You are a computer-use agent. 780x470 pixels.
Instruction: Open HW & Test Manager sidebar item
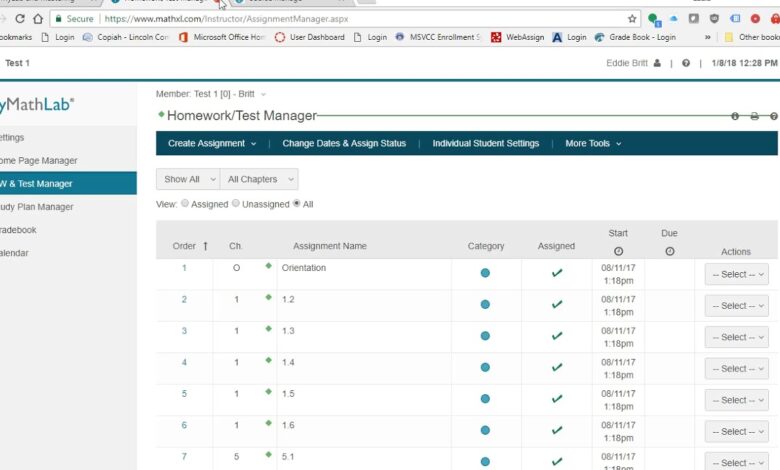68,184
